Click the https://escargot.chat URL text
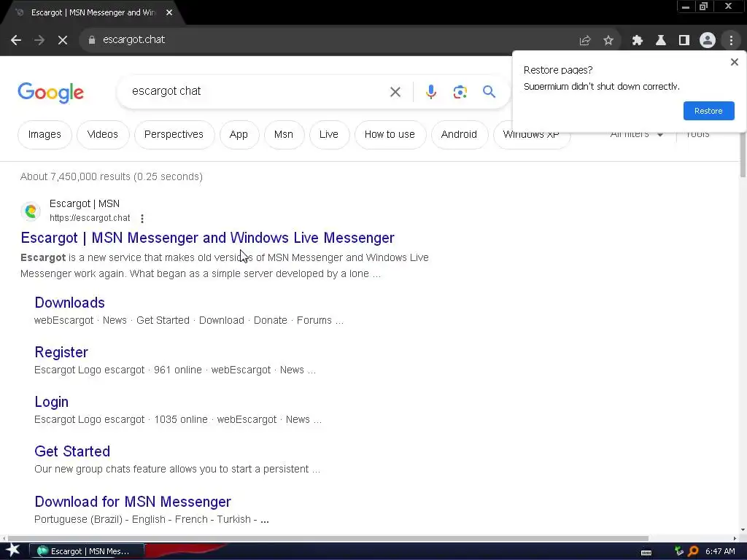Image resolution: width=747 pixels, height=560 pixels. point(90,218)
